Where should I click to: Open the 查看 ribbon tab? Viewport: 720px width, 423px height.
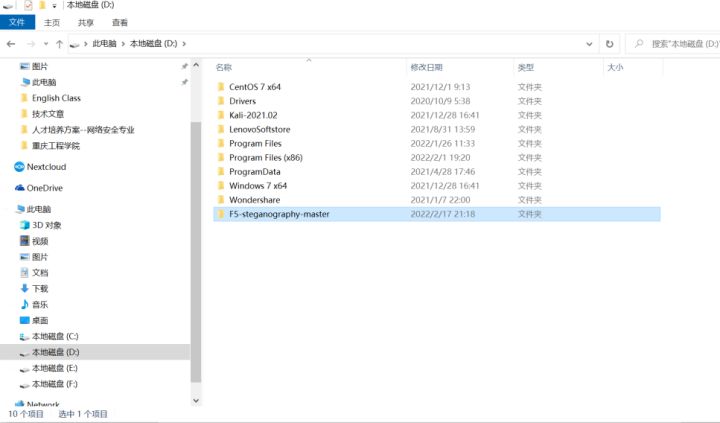(120, 23)
